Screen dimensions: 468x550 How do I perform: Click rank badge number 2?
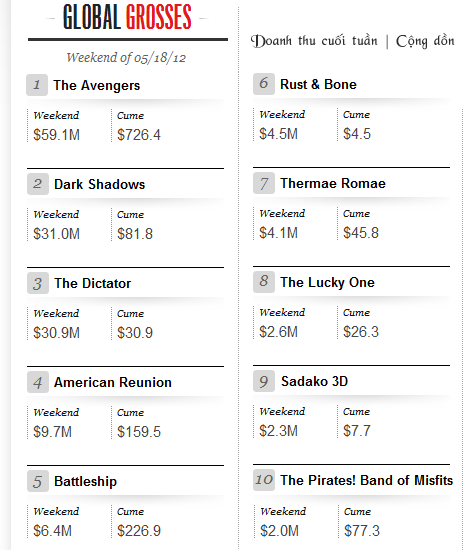pyautogui.click(x=38, y=184)
